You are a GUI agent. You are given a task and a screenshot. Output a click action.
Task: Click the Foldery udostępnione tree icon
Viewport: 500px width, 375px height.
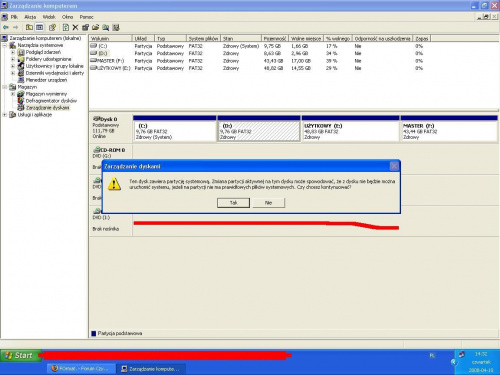(x=21, y=59)
